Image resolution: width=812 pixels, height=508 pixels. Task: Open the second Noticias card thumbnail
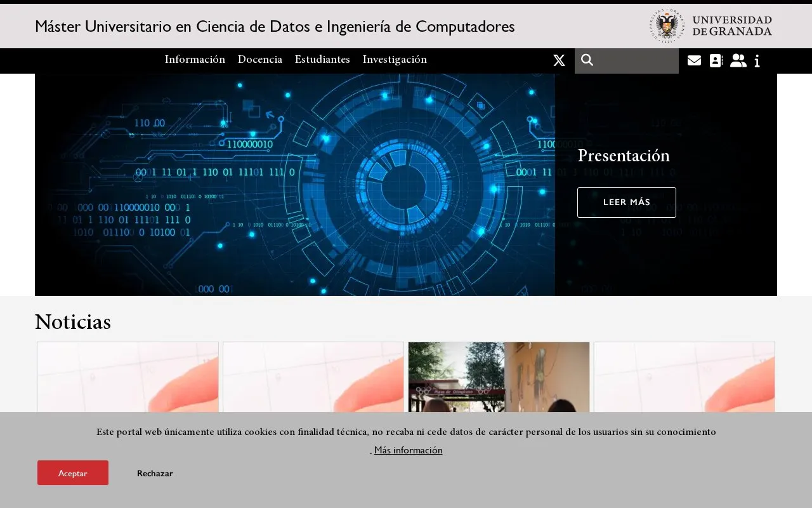pos(313,377)
